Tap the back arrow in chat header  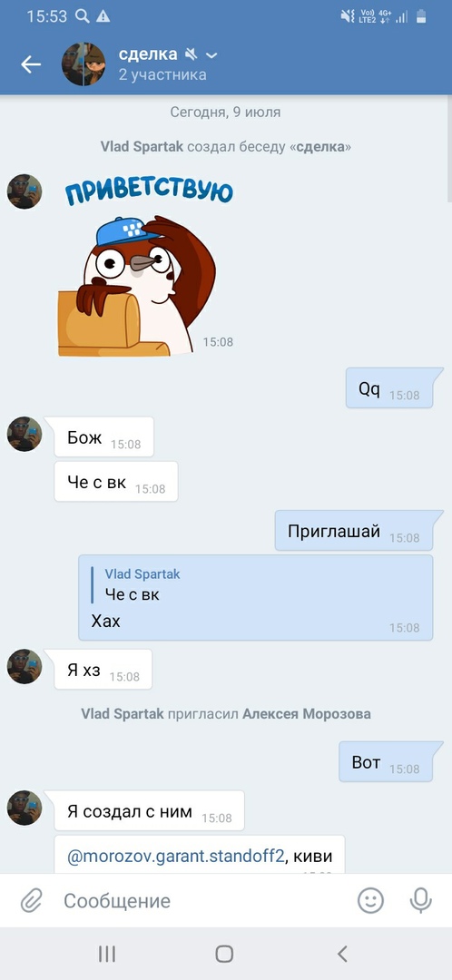pos(31,64)
